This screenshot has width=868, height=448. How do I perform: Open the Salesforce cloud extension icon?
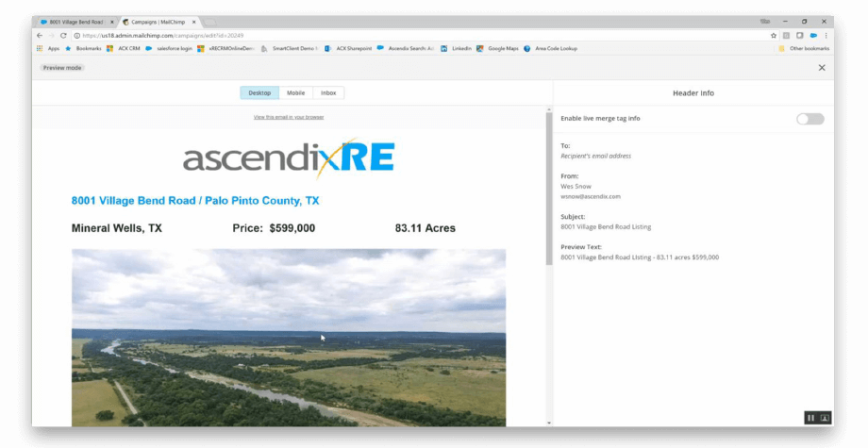pyautogui.click(x=813, y=36)
